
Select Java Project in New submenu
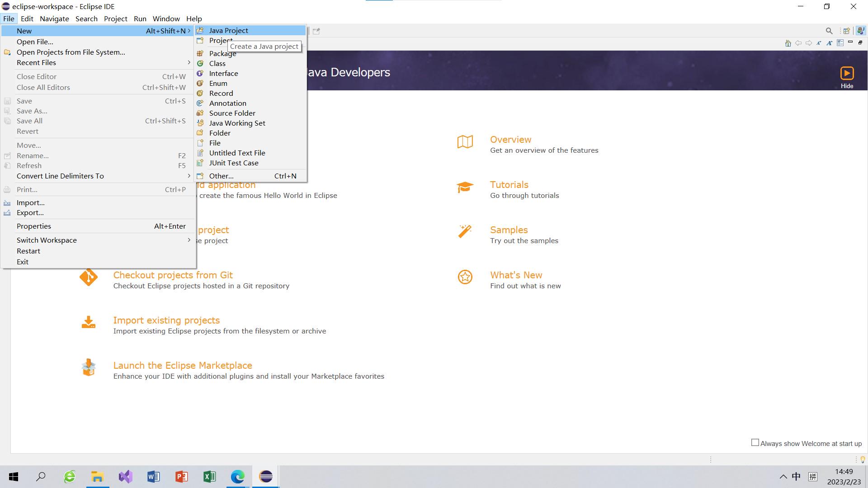point(250,30)
